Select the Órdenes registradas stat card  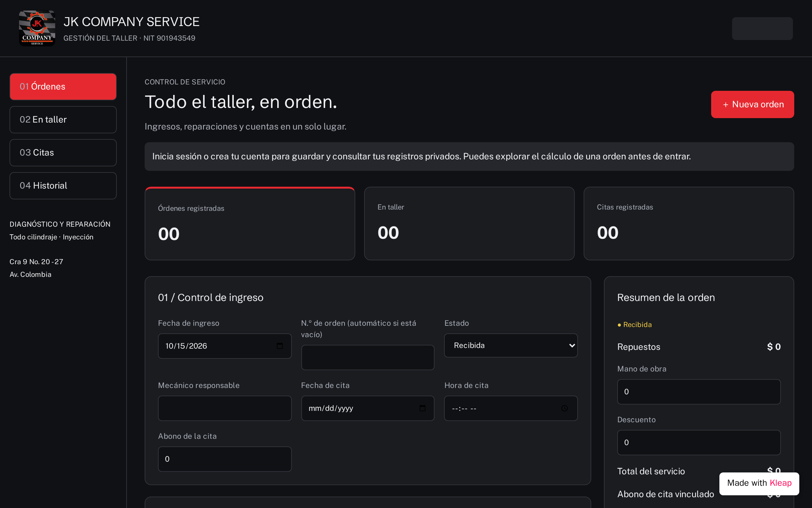click(x=250, y=224)
